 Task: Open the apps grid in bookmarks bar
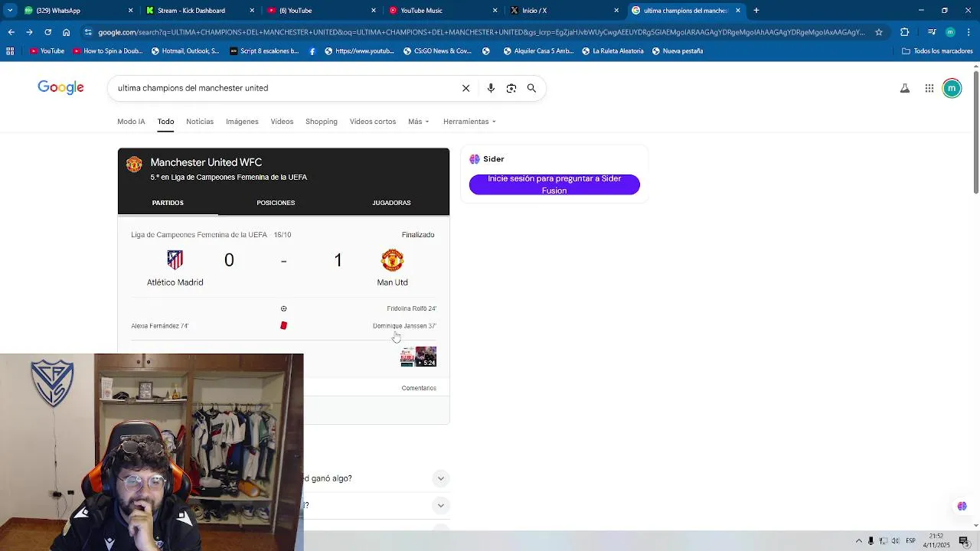[x=10, y=51]
